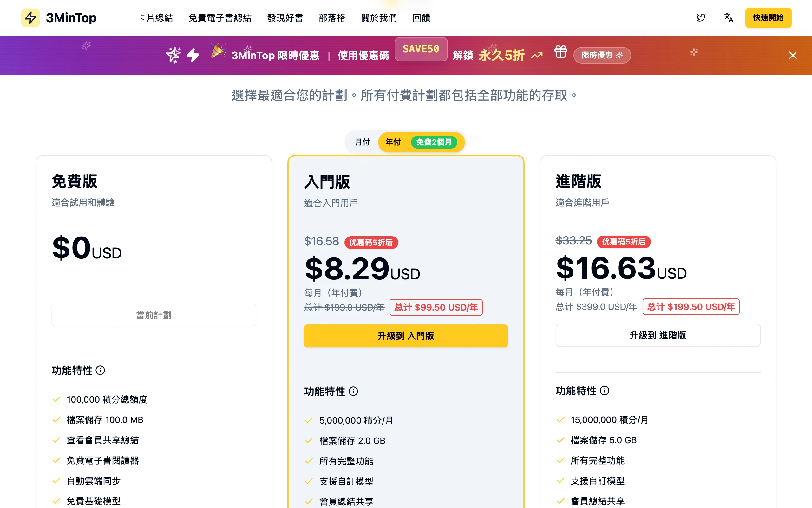Image resolution: width=812 pixels, height=508 pixels.
Task: Click the party popper icon in banner
Action: [x=218, y=51]
